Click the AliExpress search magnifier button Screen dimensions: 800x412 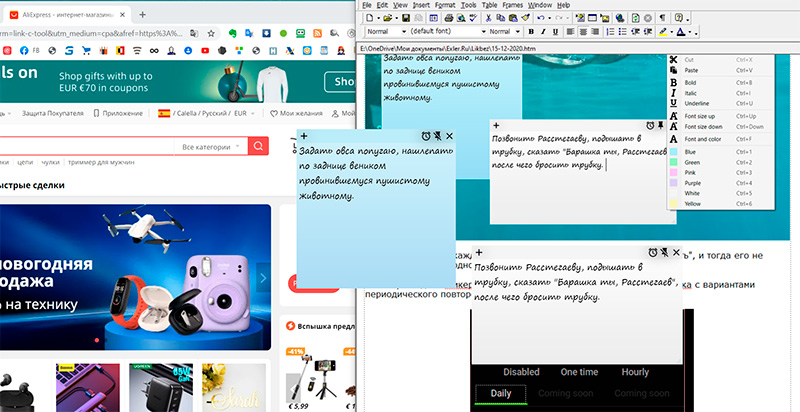[258, 147]
